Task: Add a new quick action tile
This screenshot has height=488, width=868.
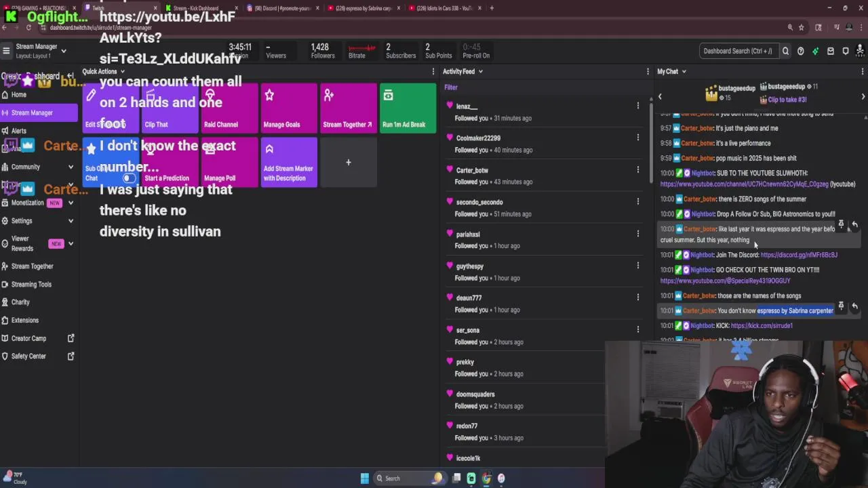Action: (x=348, y=163)
